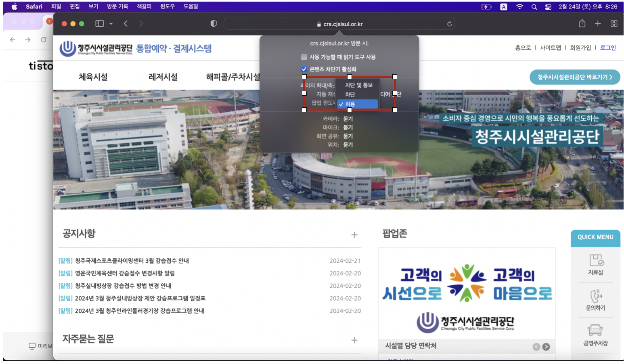The image size is (624, 364).
Task: Add a new Safari tab
Action: pos(598,24)
